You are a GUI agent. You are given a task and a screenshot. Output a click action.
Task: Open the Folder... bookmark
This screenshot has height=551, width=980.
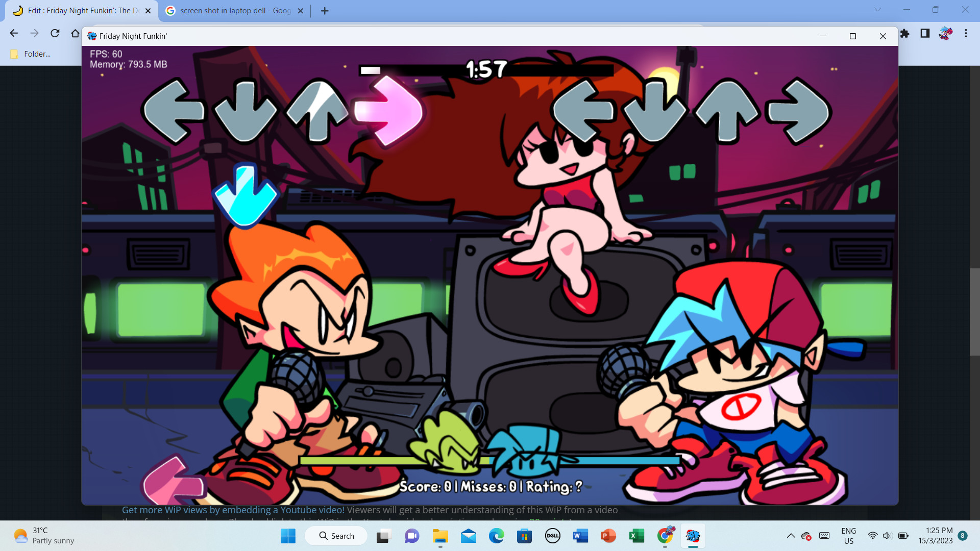[x=31, y=54]
